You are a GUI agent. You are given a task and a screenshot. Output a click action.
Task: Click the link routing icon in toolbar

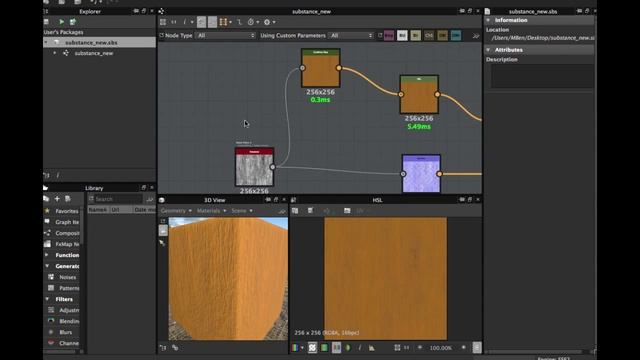240,22
